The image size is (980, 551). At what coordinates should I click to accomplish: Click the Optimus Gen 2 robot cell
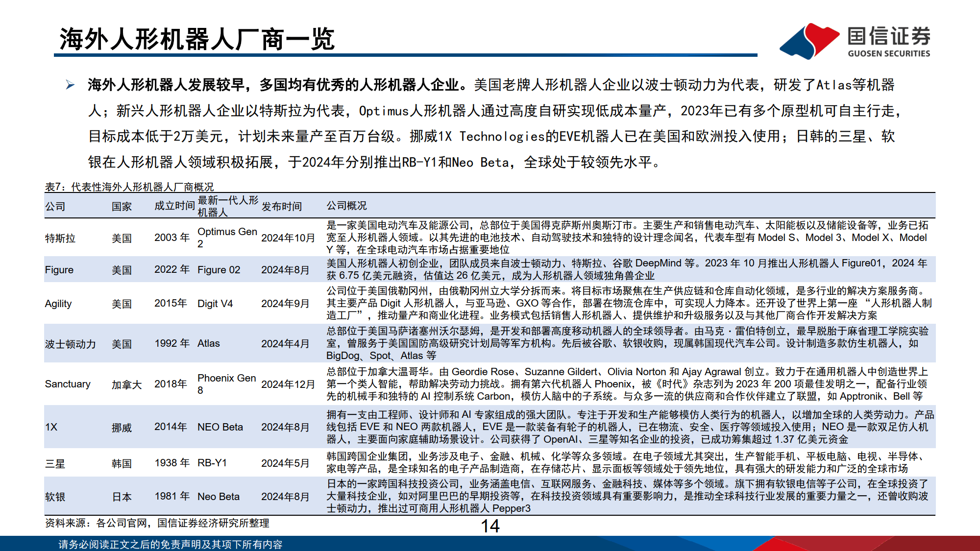click(x=227, y=238)
